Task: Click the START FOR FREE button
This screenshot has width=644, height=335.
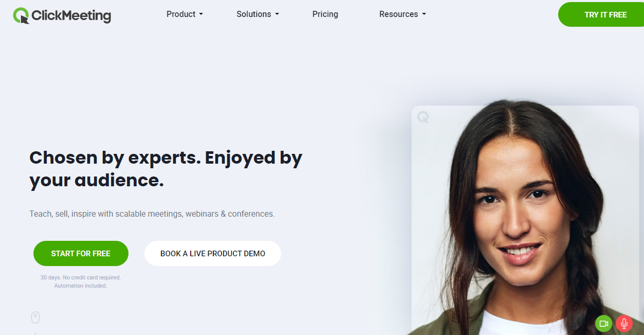Action: [81, 254]
